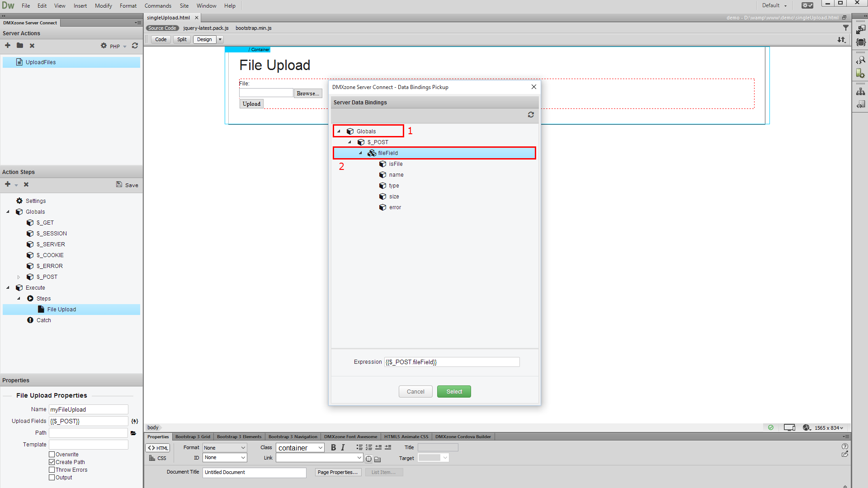The height and width of the screenshot is (488, 868).
Task: Click the add server action plus icon
Action: pos(8,46)
